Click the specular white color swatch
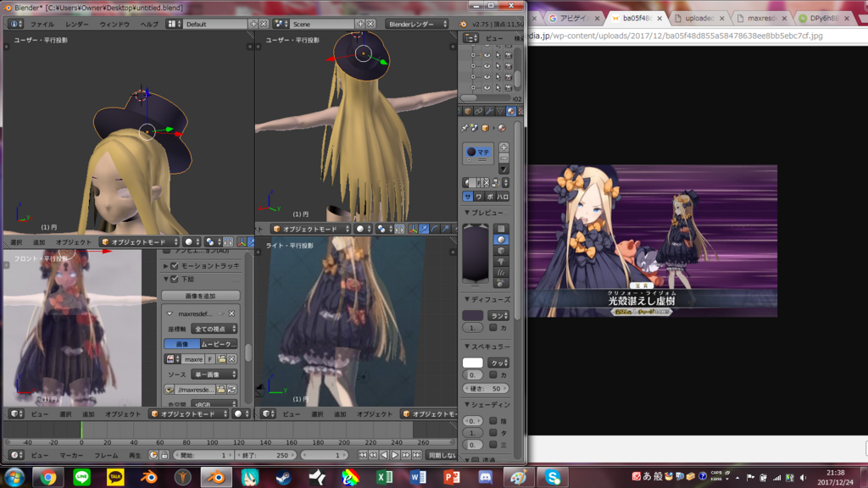Screen dimensions: 868x488 point(473,363)
